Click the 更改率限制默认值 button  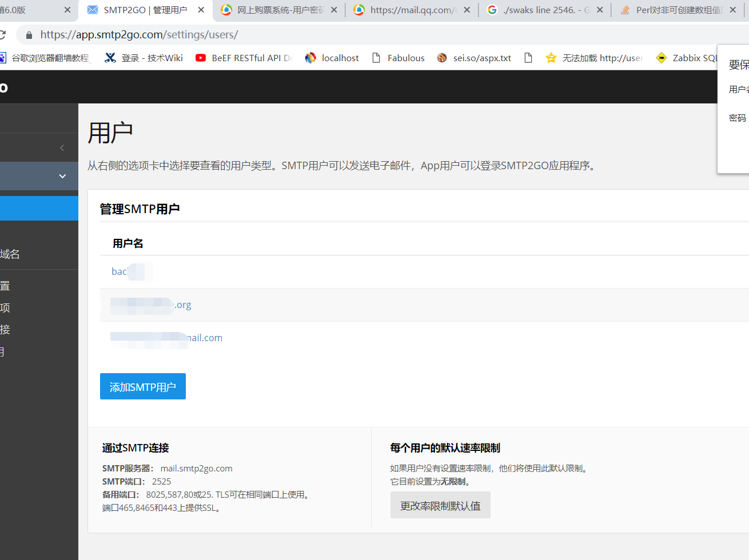pyautogui.click(x=440, y=505)
